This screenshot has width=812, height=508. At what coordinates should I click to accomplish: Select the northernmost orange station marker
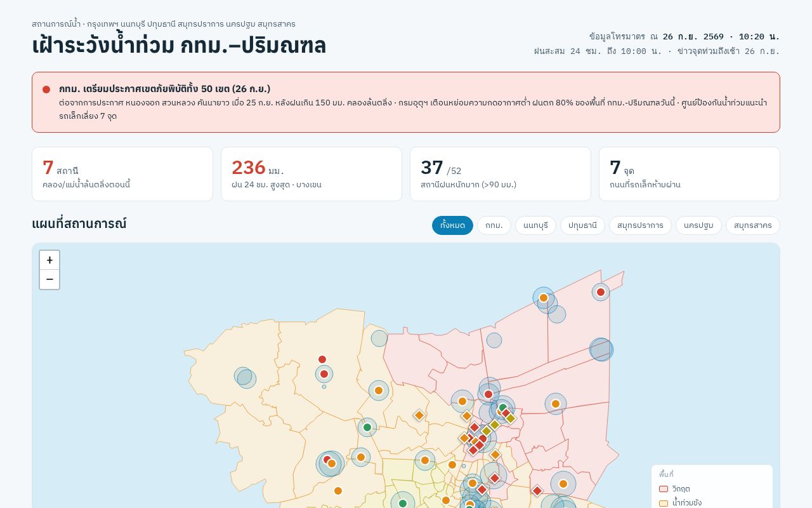544,298
